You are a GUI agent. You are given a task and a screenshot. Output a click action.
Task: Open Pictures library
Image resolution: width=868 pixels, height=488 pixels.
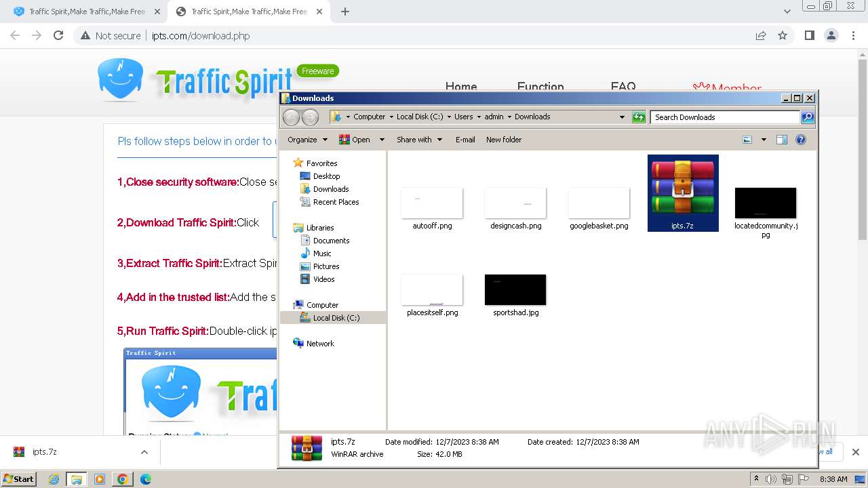point(326,266)
